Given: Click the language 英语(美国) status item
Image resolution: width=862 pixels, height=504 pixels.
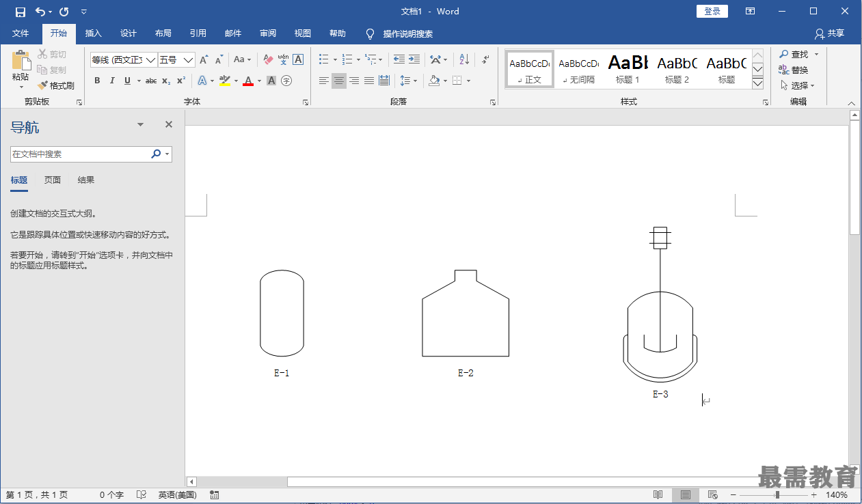Looking at the screenshot, I should click(x=178, y=494).
